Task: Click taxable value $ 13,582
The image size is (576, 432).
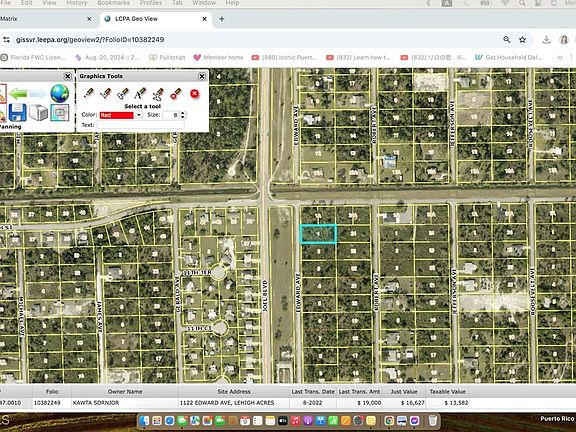Action: pyautogui.click(x=456, y=403)
